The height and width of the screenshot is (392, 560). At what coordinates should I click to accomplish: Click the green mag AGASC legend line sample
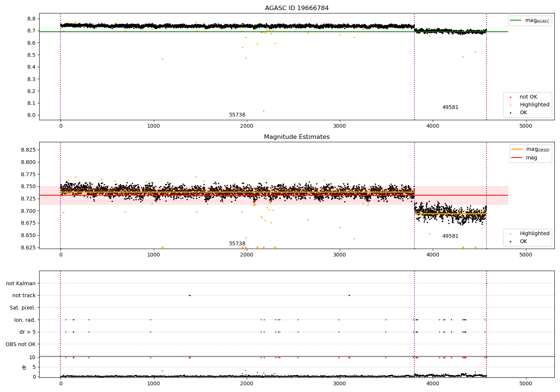[516, 21]
